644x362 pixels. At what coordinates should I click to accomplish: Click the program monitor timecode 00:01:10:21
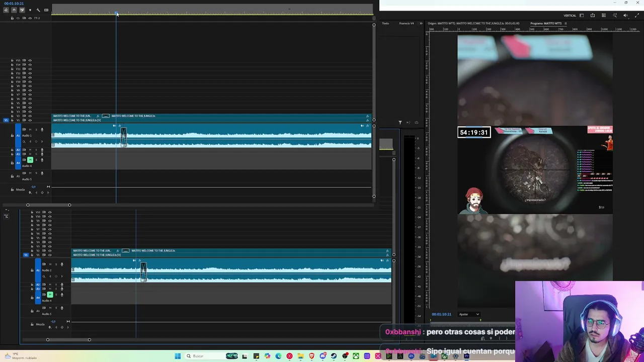coord(441,314)
